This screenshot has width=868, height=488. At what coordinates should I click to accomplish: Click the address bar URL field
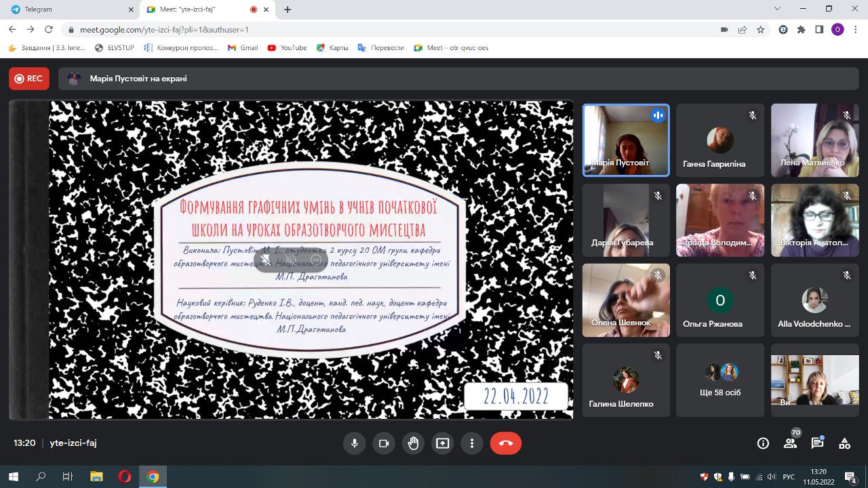393,30
